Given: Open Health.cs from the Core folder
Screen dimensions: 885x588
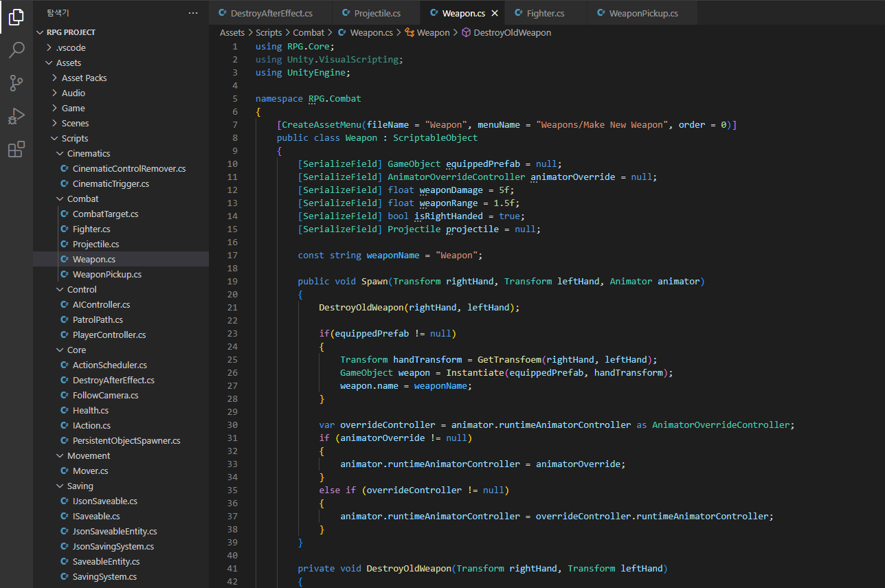Looking at the screenshot, I should (91, 410).
